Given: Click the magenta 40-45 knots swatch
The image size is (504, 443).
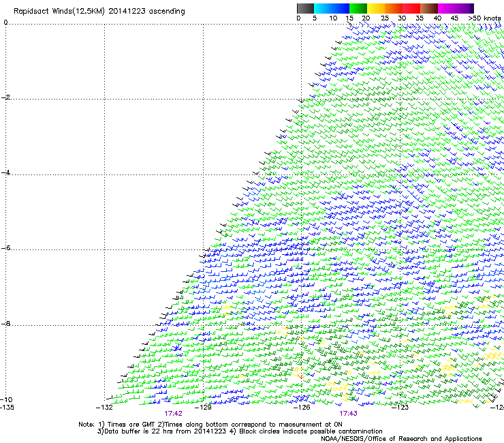Looking at the screenshot, I should tap(447, 8).
